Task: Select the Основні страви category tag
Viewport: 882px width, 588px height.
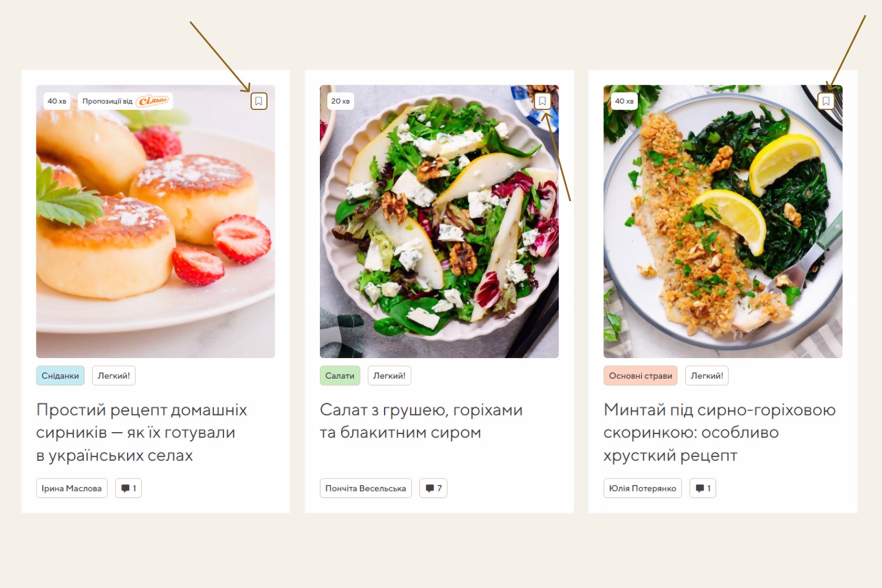Action: (x=641, y=375)
